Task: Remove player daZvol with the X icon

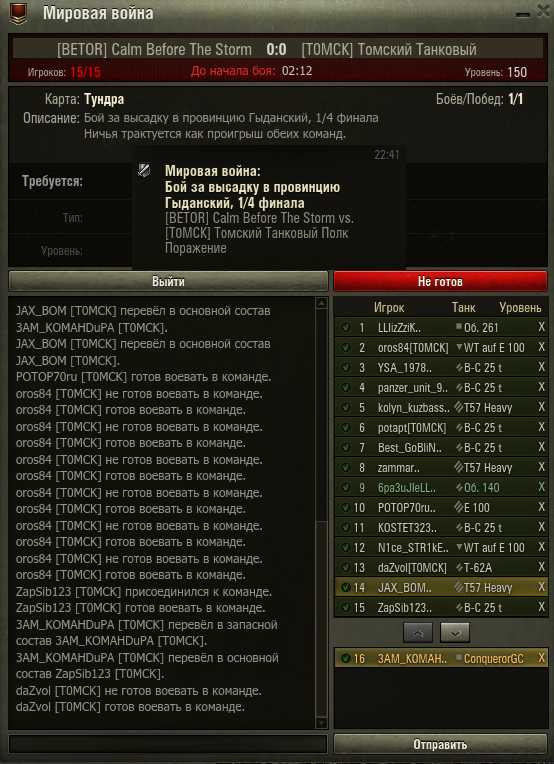Action: tap(541, 567)
